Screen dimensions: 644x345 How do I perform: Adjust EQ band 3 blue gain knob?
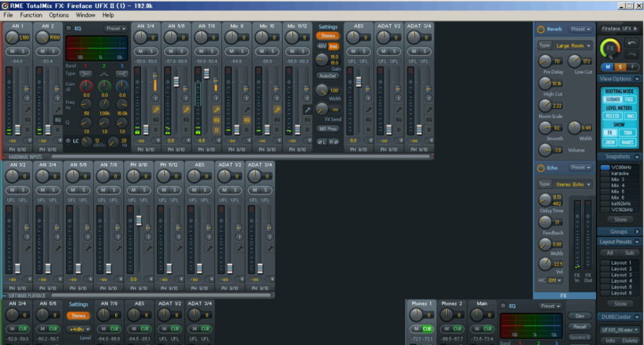122,85
